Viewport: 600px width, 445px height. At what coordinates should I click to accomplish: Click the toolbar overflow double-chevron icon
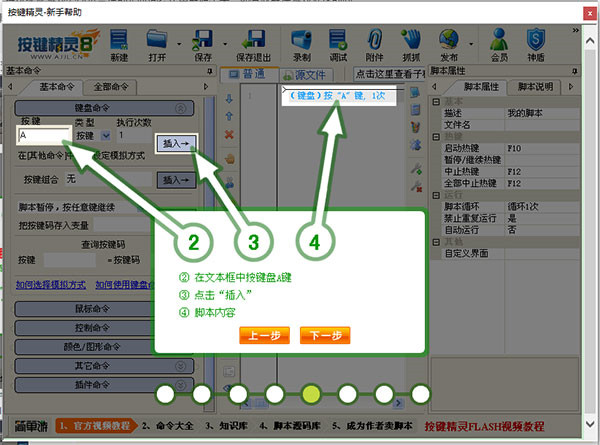pyautogui.click(x=576, y=30)
